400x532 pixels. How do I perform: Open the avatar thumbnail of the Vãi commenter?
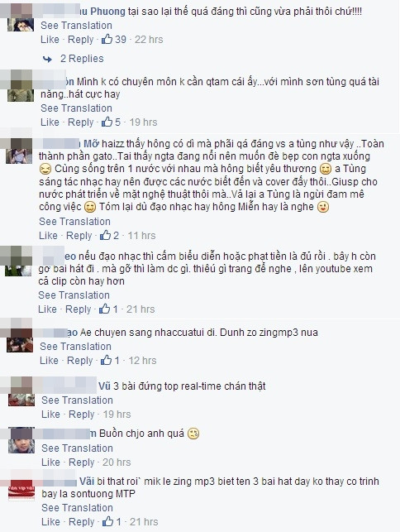21,491
